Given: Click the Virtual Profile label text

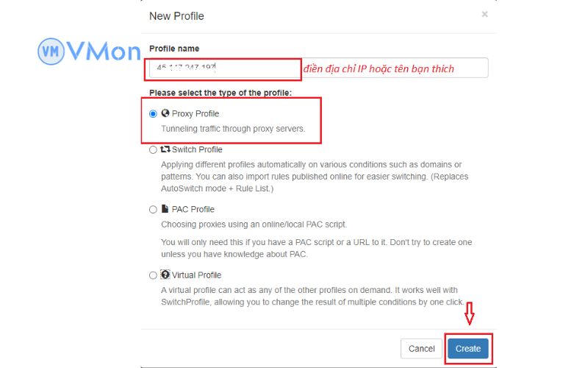Looking at the screenshot, I should coord(196,276).
